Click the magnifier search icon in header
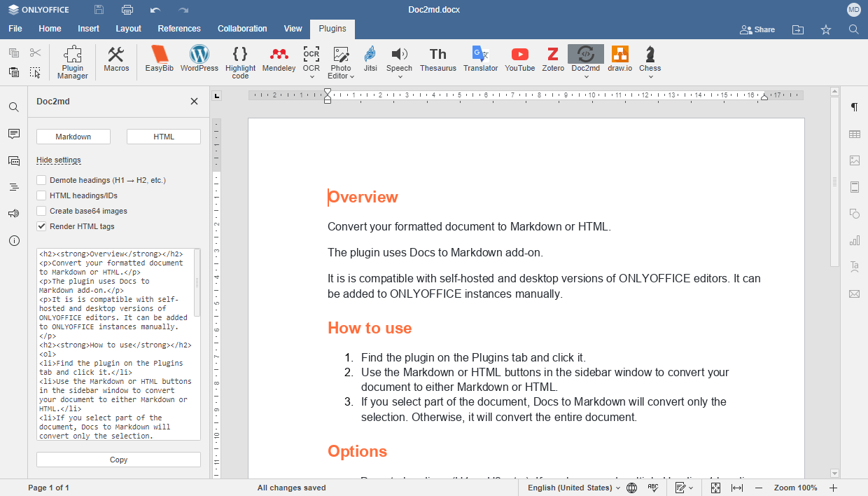868x496 pixels. pos(854,29)
